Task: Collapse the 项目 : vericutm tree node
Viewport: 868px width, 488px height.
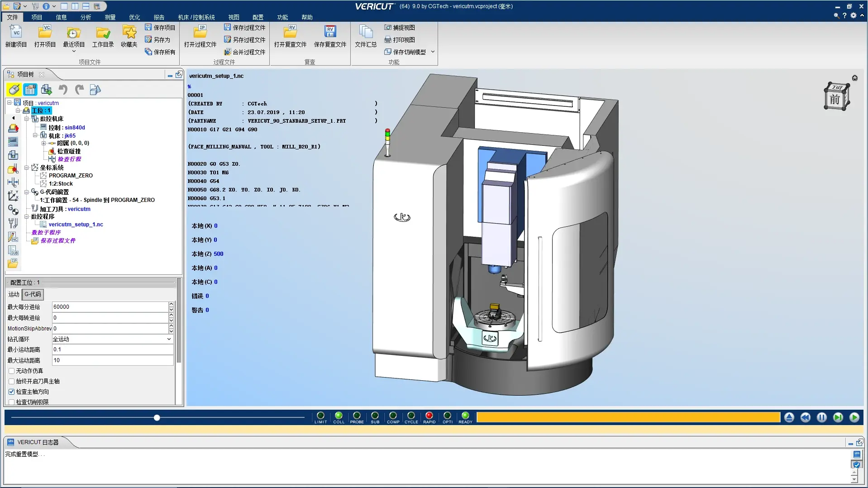Action: [9, 103]
